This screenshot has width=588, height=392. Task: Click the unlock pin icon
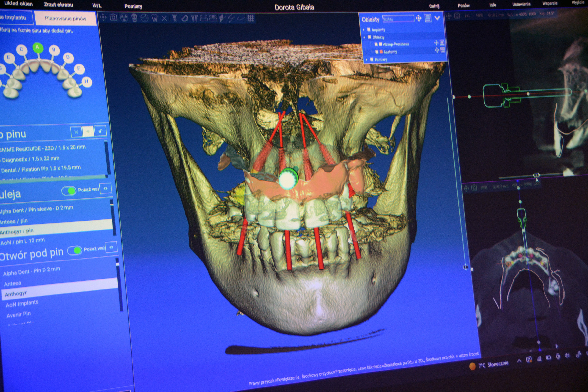click(x=101, y=131)
